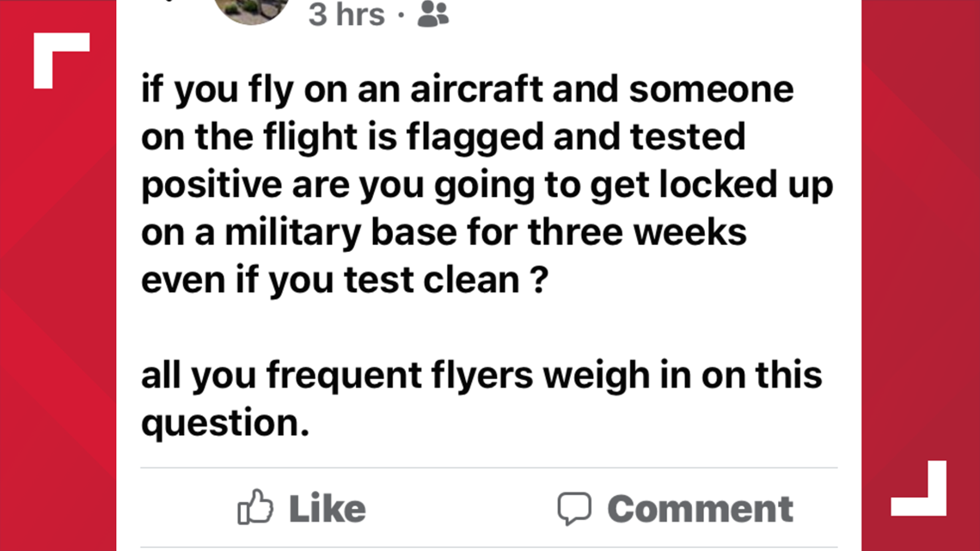Click the dot separator after "3 hrs"

401,15
